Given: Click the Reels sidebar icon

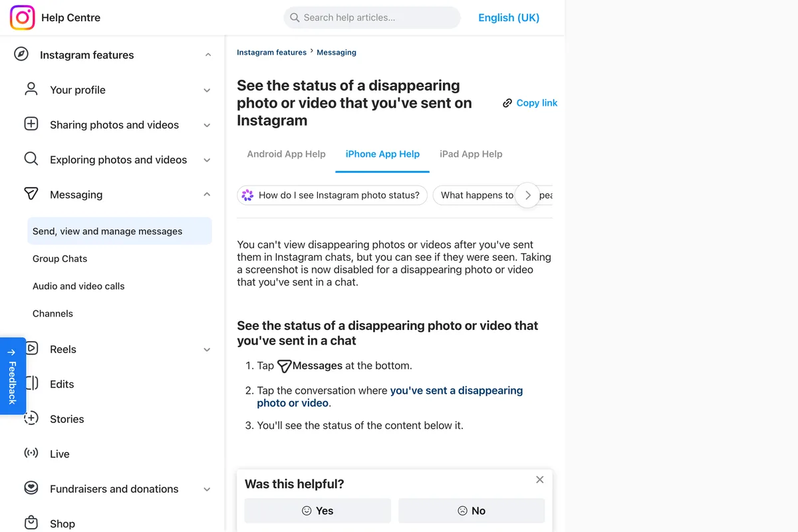Looking at the screenshot, I should (33, 348).
